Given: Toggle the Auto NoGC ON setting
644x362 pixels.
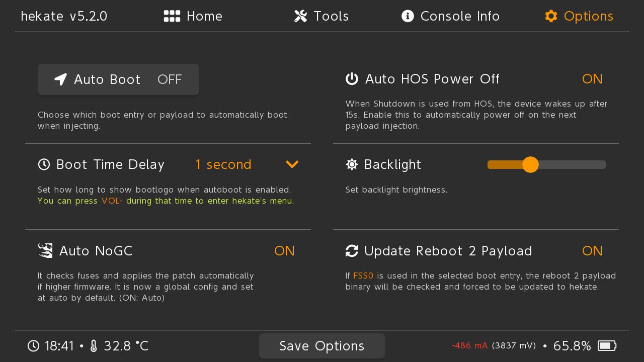Looking at the screenshot, I should pyautogui.click(x=284, y=251).
